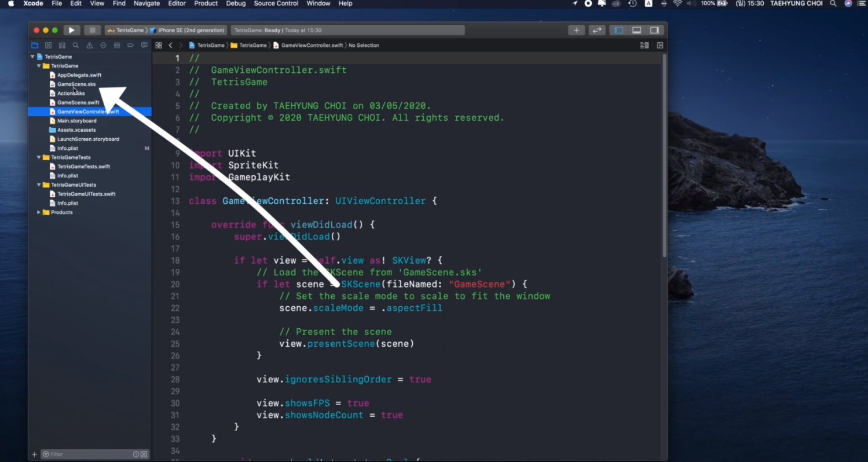Choose iPhone SE (2nd generation) destination
This screenshot has width=868, height=462.
click(x=188, y=30)
